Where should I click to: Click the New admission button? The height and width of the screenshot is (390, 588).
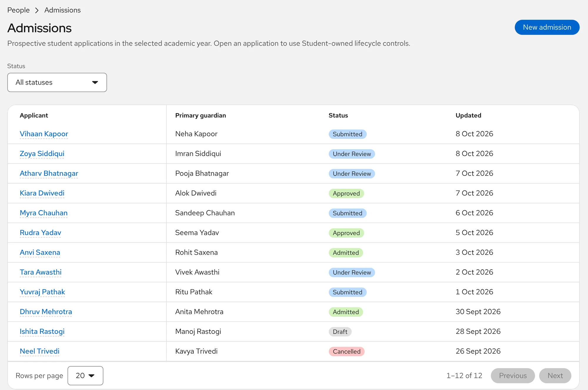(547, 27)
